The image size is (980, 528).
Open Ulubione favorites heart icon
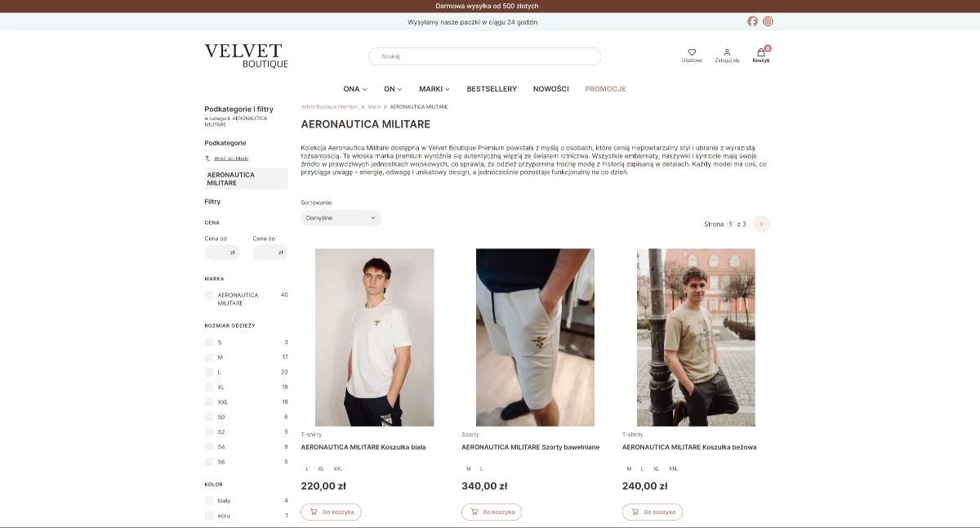coord(692,52)
